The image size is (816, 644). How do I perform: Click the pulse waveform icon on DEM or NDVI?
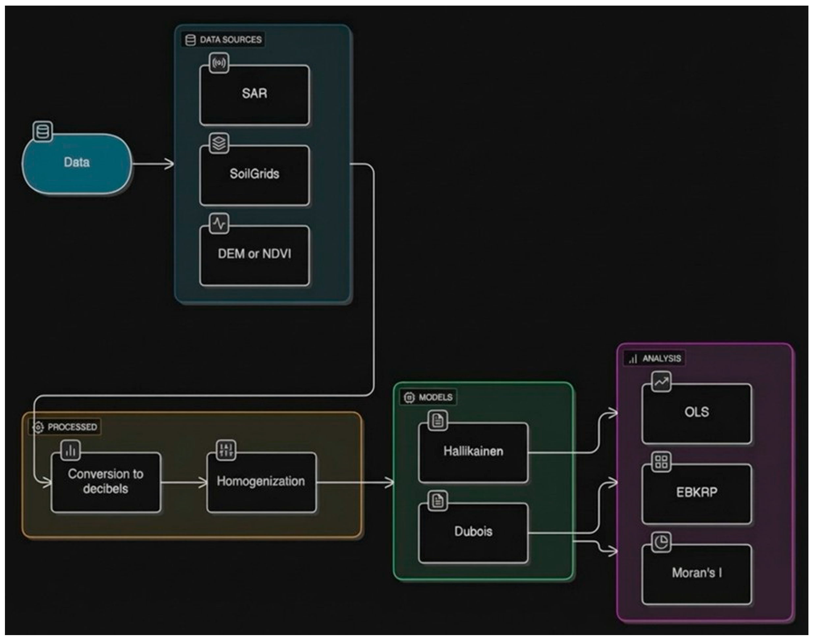point(219,223)
